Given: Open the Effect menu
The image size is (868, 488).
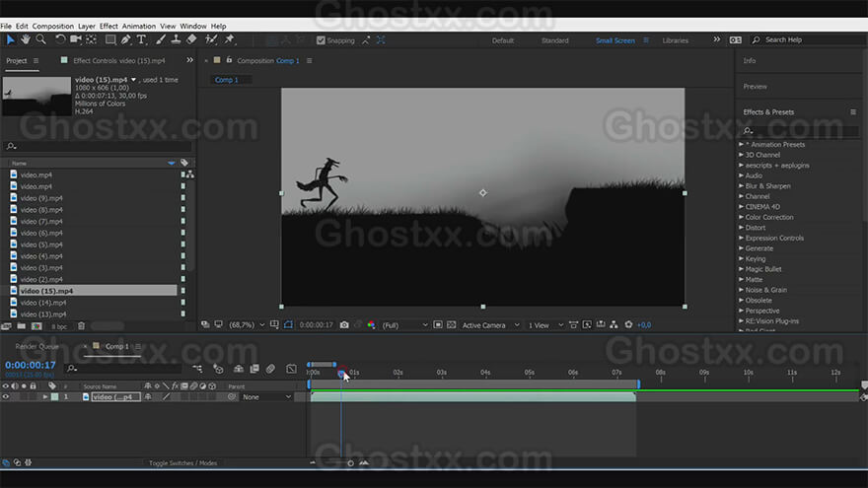Looking at the screenshot, I should coord(108,26).
